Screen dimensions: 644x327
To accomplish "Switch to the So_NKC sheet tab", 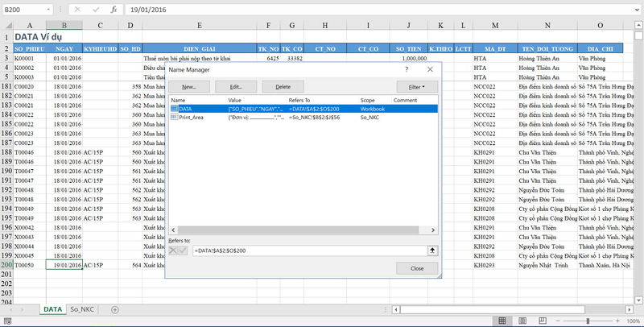I will pos(83,309).
